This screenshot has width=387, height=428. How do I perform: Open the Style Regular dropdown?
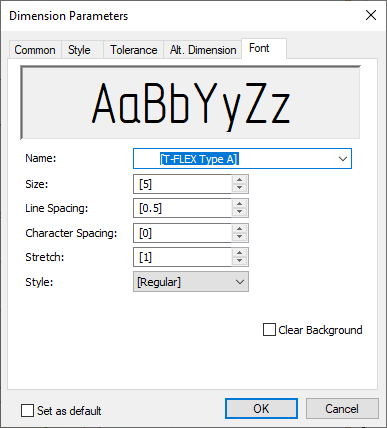tap(191, 282)
